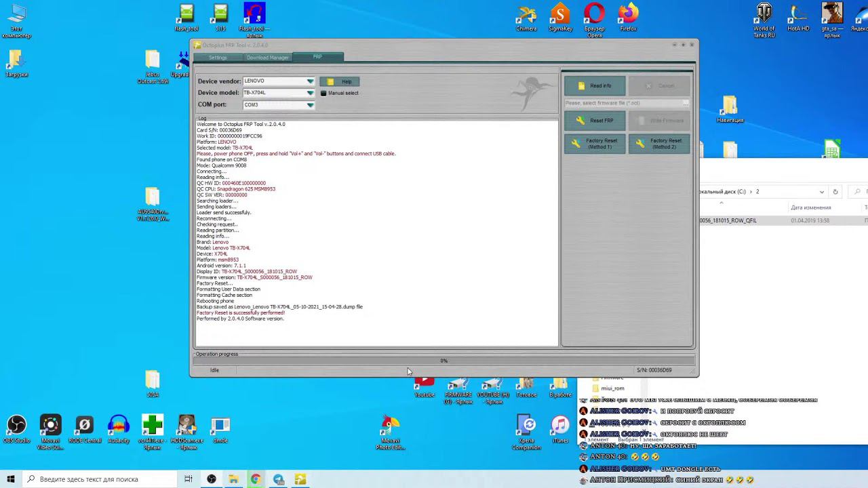Click the firmware file path field
Screen dimensions: 868x488
point(623,103)
